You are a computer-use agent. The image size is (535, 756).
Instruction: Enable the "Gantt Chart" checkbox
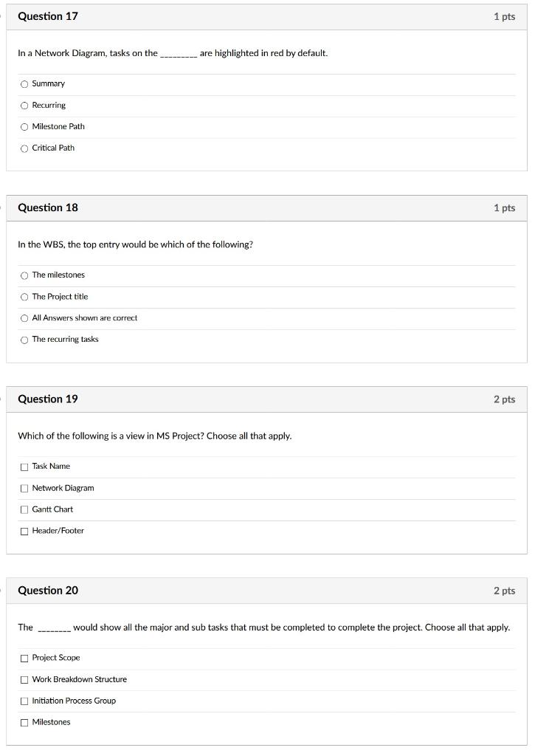pos(24,509)
